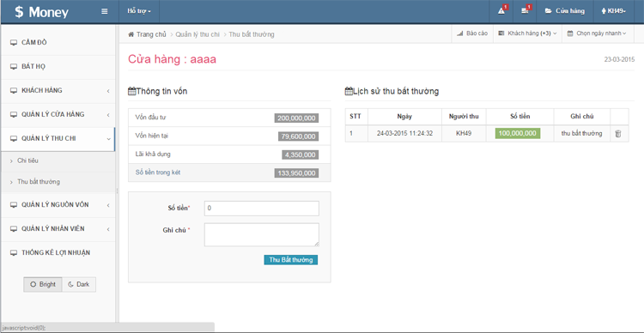Go to Quản lý thu chi breadcrumb
The width and height of the screenshot is (644, 333).
click(197, 34)
